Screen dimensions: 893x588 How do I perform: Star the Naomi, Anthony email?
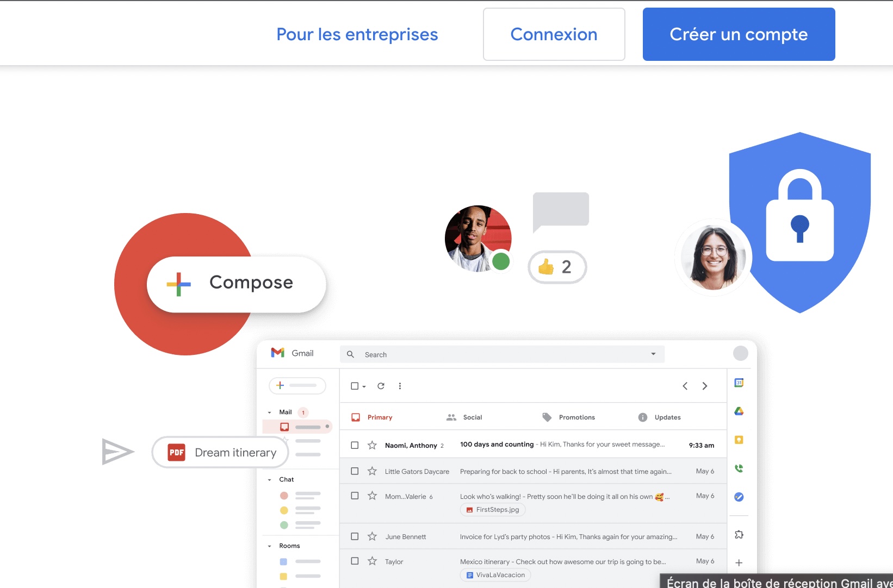tap(372, 445)
